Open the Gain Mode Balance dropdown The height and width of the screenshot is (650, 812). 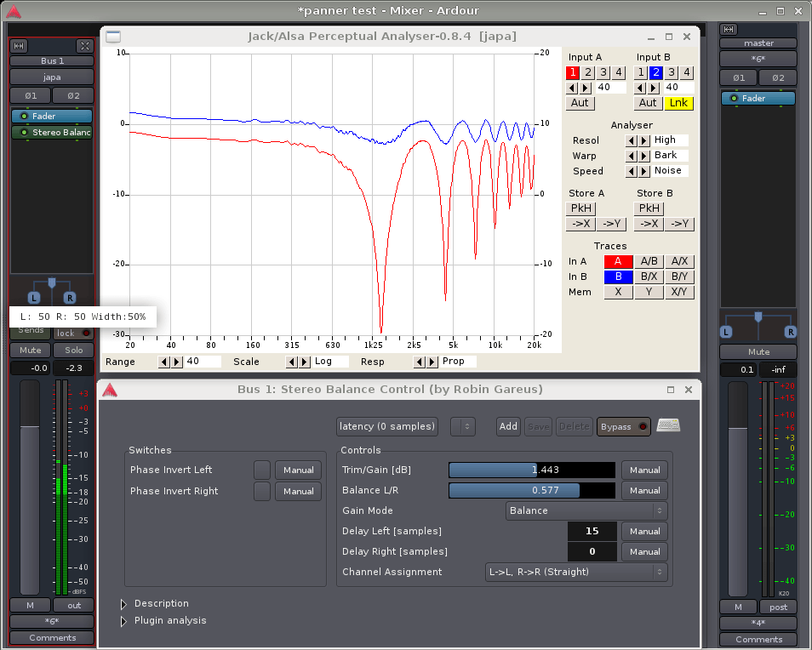point(586,510)
